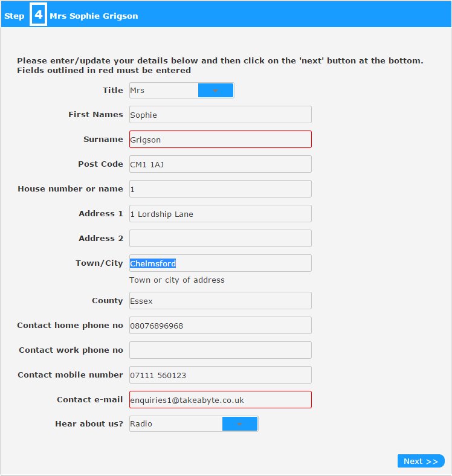Click the Surname field with Grigson
Viewport: 452px width, 476px height.
click(x=220, y=140)
